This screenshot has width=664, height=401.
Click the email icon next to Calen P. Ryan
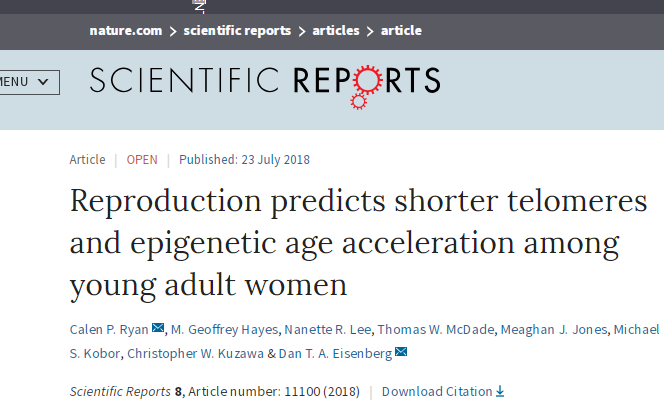tap(158, 328)
